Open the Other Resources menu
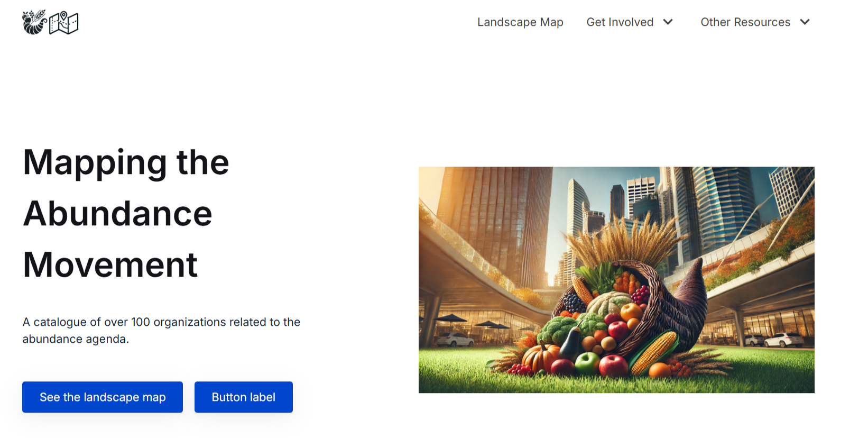 tap(745, 22)
